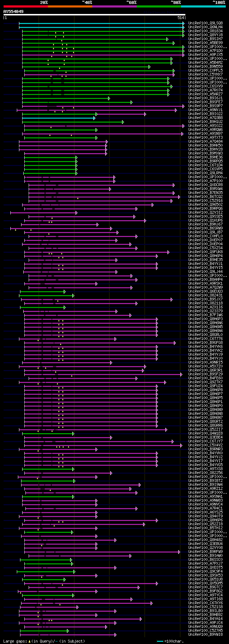Select hit label UniRef100_Q9LRM4
The height and width of the screenshot is (644, 229).
click(x=205, y=173)
